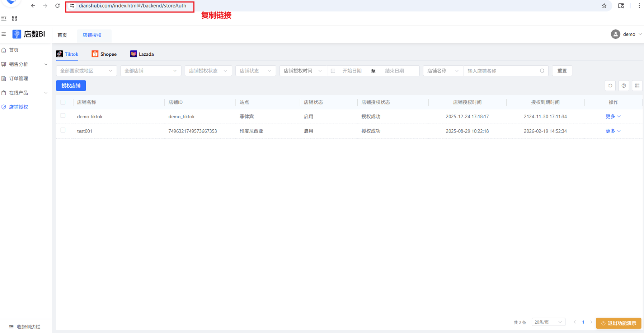The image size is (644, 333).
Task: Bookmark this page with star icon
Action: (604, 6)
